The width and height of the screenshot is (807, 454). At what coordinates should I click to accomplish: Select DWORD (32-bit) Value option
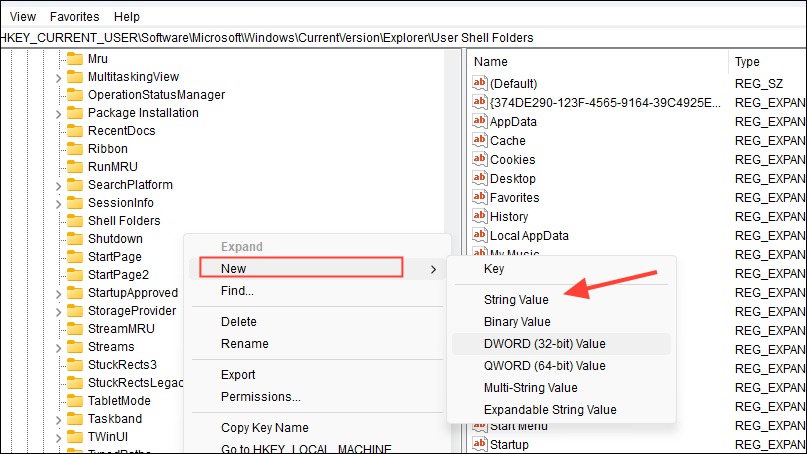click(x=545, y=344)
